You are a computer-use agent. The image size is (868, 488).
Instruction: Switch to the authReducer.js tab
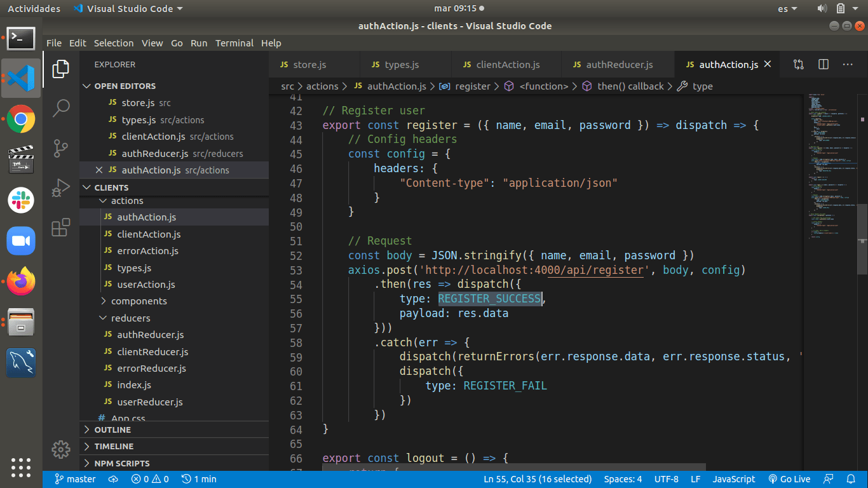pyautogui.click(x=618, y=65)
